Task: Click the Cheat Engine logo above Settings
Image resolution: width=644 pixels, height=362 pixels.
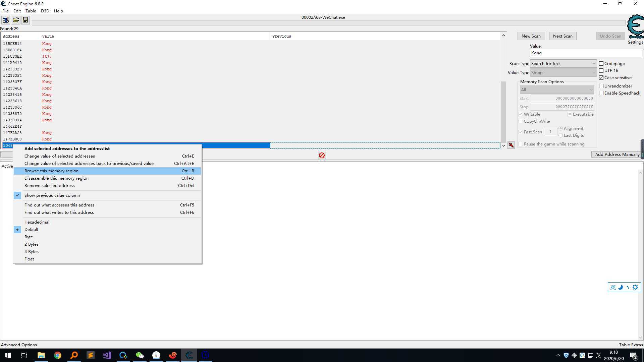Action: (x=635, y=27)
